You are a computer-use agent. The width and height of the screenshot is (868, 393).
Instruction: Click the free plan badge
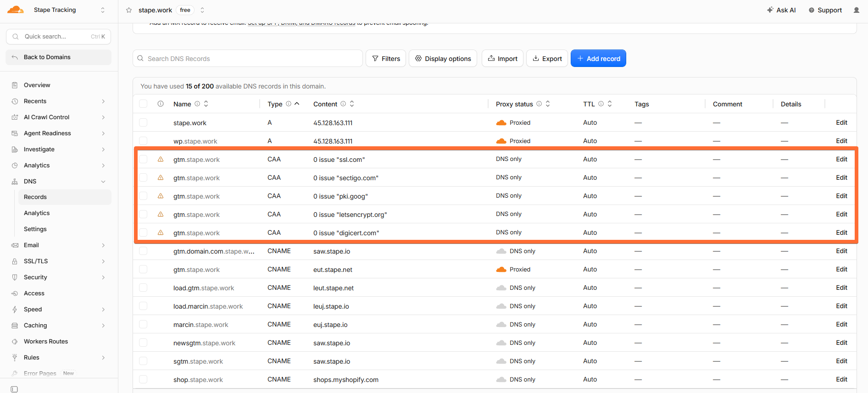(185, 10)
